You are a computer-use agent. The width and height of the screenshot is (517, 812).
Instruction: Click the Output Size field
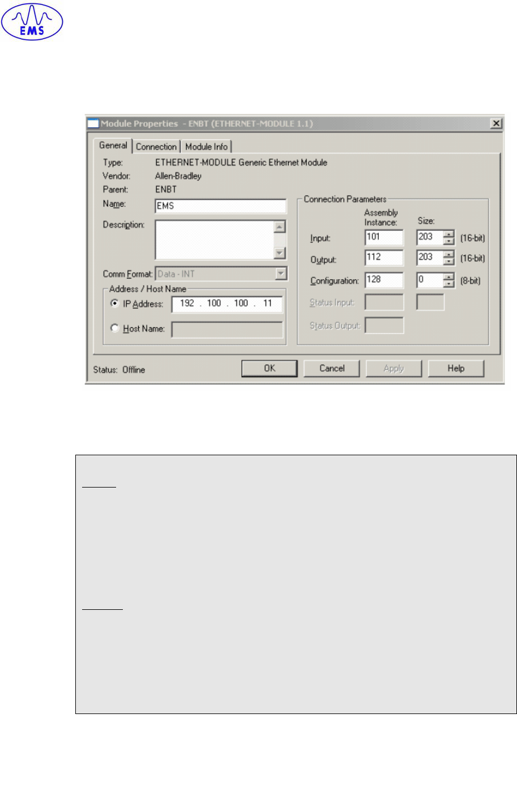[x=430, y=258]
